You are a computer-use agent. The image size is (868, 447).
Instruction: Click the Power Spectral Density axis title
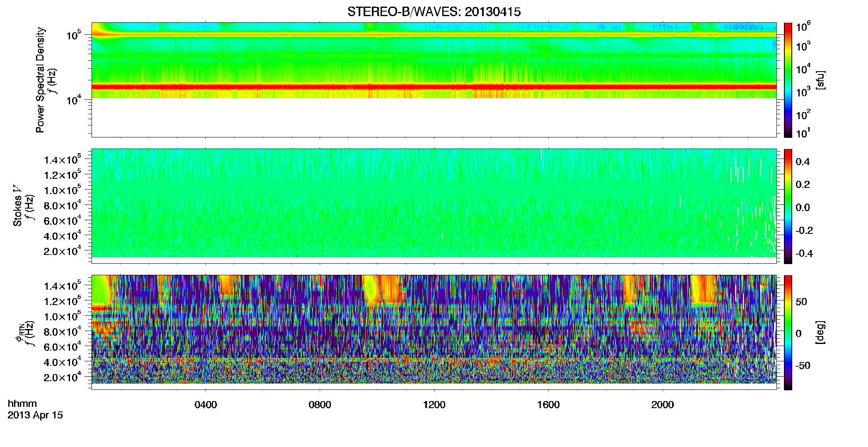pos(40,80)
